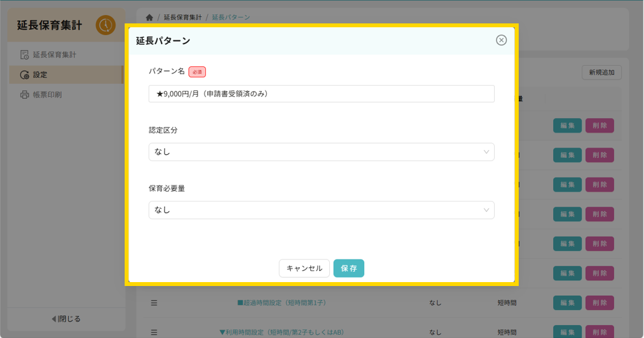The width and height of the screenshot is (644, 338).
Task: Click the home icon in breadcrumb
Action: 149,17
